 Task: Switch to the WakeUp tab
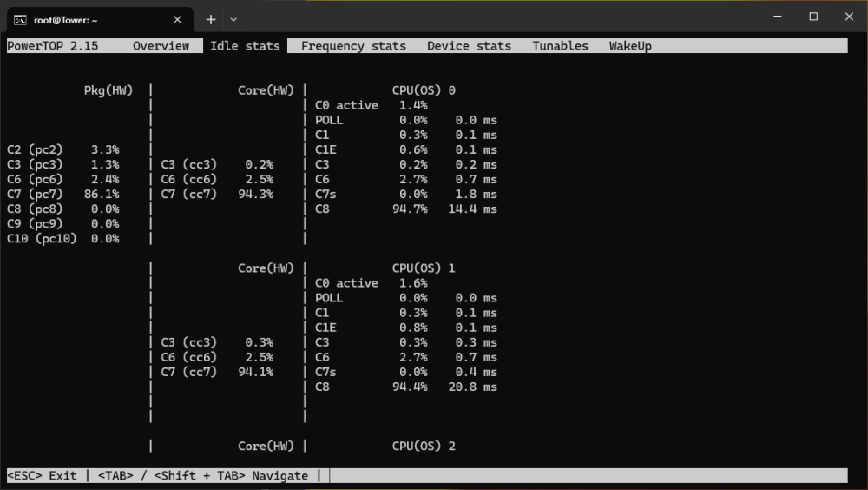point(630,46)
